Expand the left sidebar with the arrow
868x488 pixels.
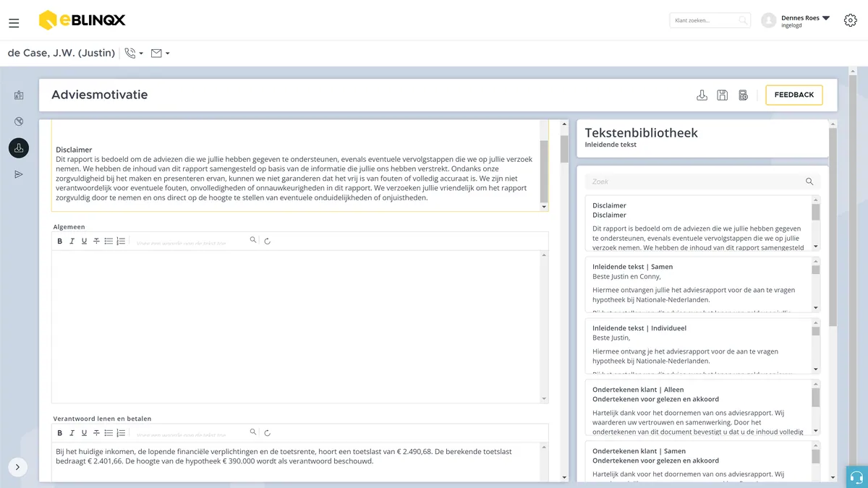pos(18,467)
